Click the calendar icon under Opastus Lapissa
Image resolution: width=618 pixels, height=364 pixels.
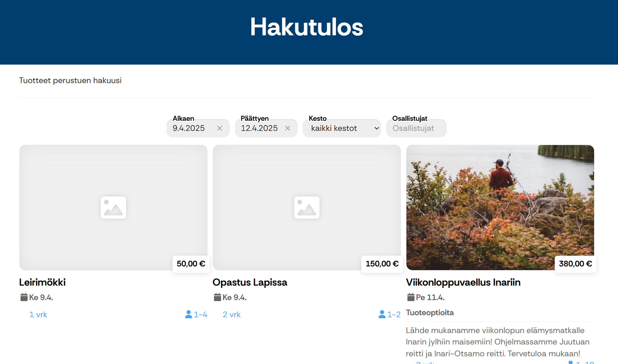click(217, 297)
